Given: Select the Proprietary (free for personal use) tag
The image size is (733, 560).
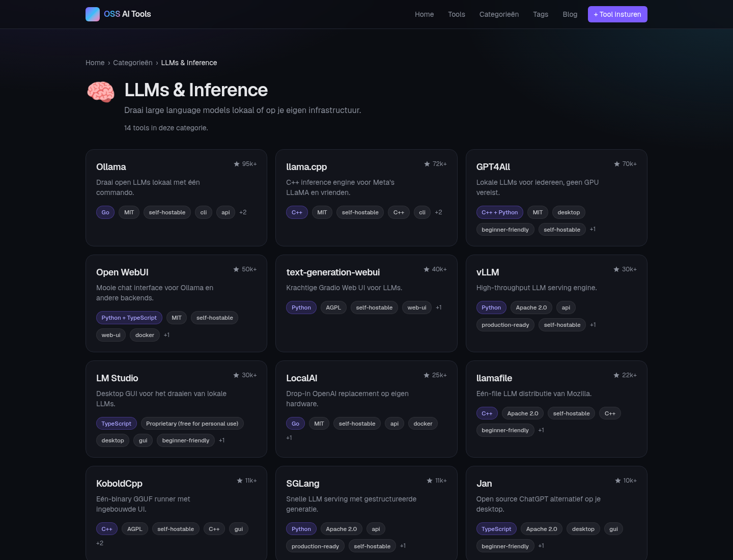Looking at the screenshot, I should [192, 424].
